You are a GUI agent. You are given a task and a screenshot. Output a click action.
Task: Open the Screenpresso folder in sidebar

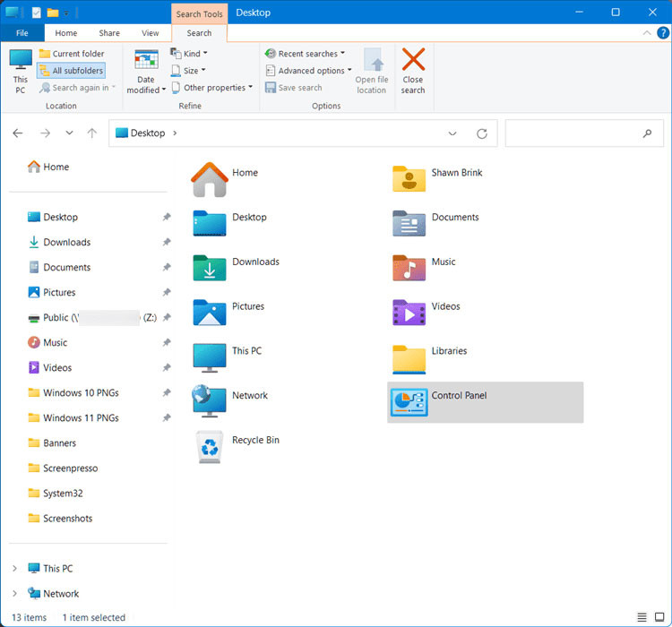(x=63, y=468)
